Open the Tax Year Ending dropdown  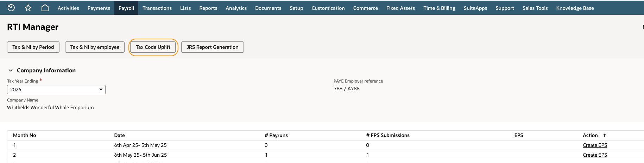click(x=56, y=90)
